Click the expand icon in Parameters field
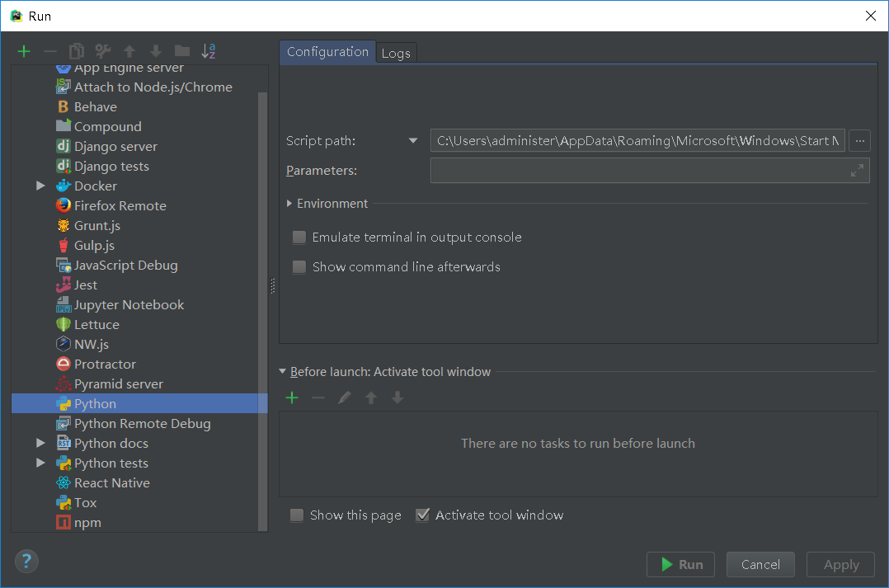The image size is (889, 588). click(x=857, y=171)
